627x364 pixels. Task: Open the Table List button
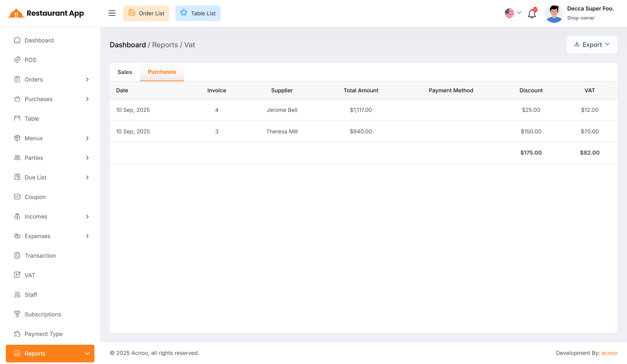pos(198,13)
